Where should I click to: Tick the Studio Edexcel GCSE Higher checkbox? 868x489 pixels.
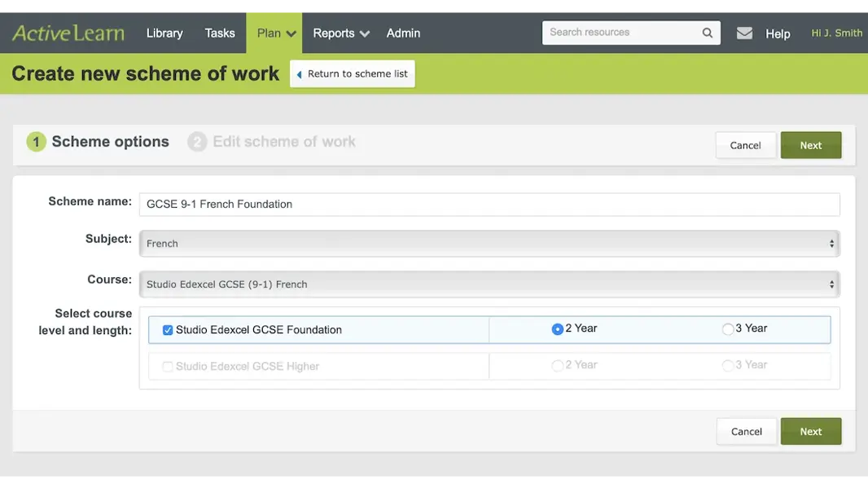167,367
